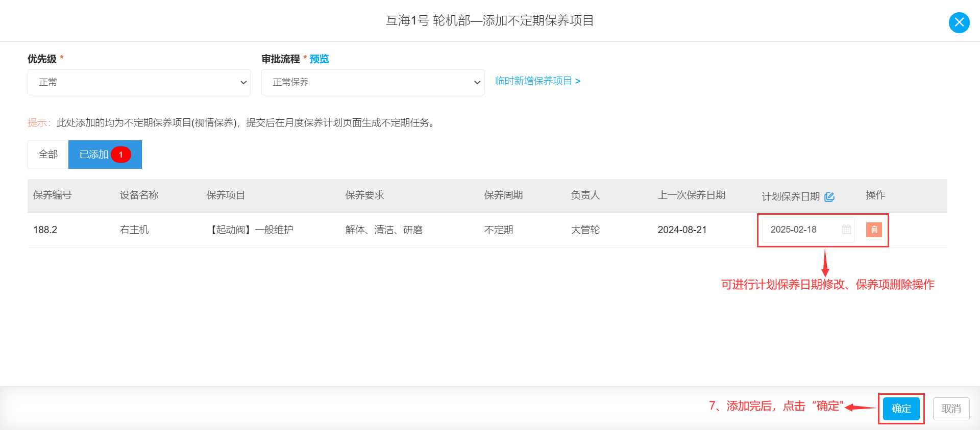Screen dimensions: 980x430
Task: Click the red badge 1 on 已添加 tab
Action: [x=121, y=155]
